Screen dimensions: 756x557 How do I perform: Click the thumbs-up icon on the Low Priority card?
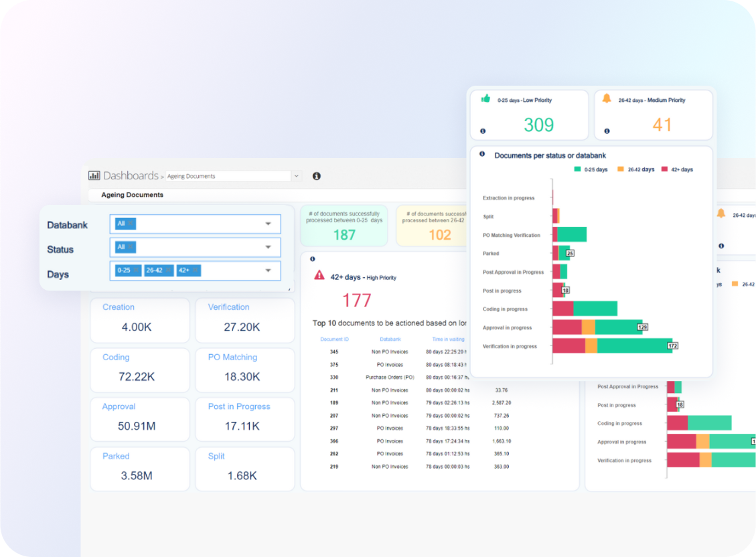point(484,98)
